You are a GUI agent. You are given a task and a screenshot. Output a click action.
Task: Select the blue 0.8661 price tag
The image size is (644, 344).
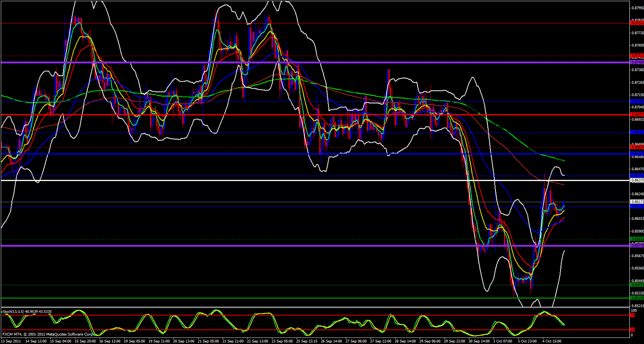(637, 154)
